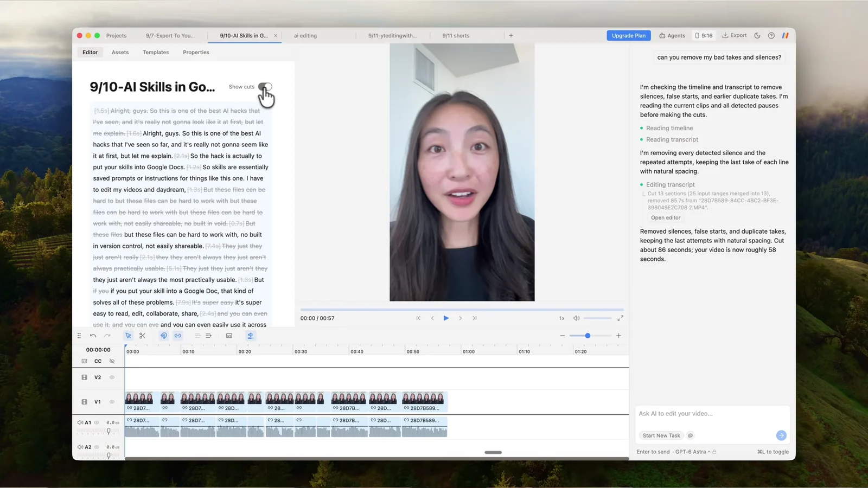Click the V2 film track icon
Viewport: 868px width, 488px height.
85,377
